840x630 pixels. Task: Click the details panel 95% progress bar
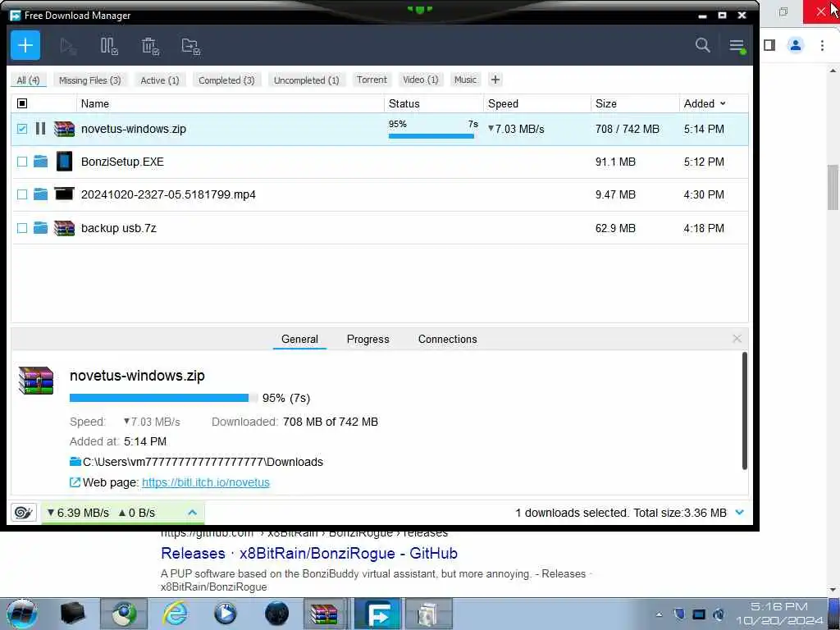coord(163,398)
